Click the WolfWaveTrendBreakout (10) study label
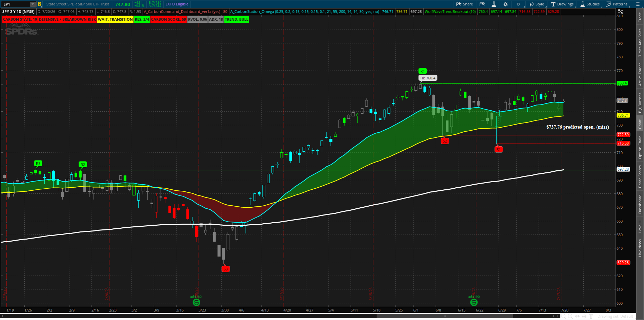This screenshot has height=320, width=644. (x=450, y=12)
